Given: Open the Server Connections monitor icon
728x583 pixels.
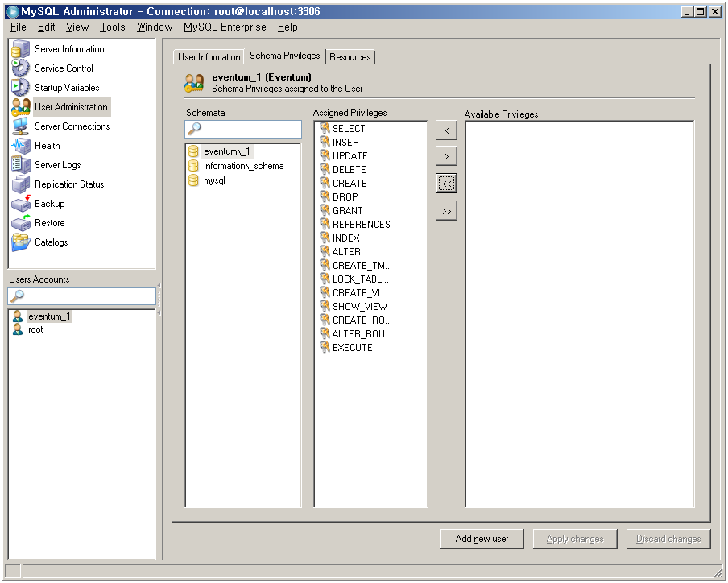Looking at the screenshot, I should point(20,126).
